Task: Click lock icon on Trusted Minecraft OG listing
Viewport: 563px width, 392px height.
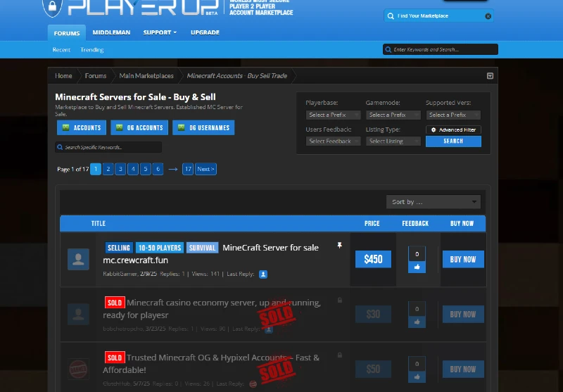Action: pyautogui.click(x=340, y=355)
